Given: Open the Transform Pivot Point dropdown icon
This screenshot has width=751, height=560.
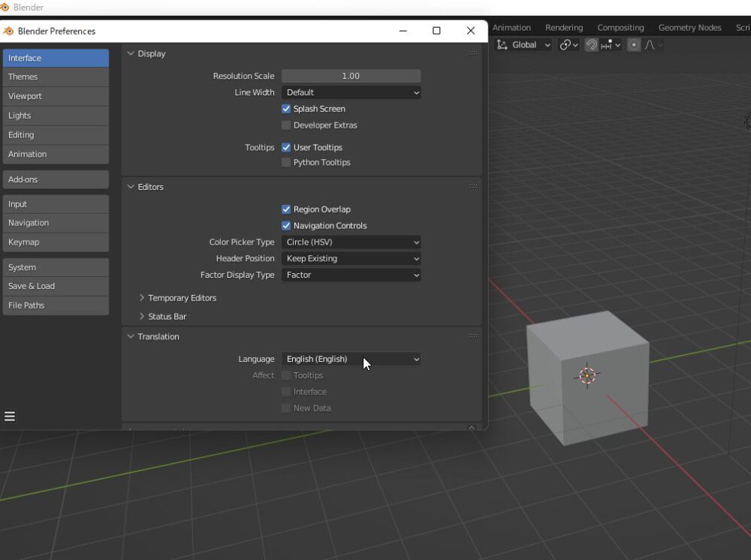Looking at the screenshot, I should (569, 45).
